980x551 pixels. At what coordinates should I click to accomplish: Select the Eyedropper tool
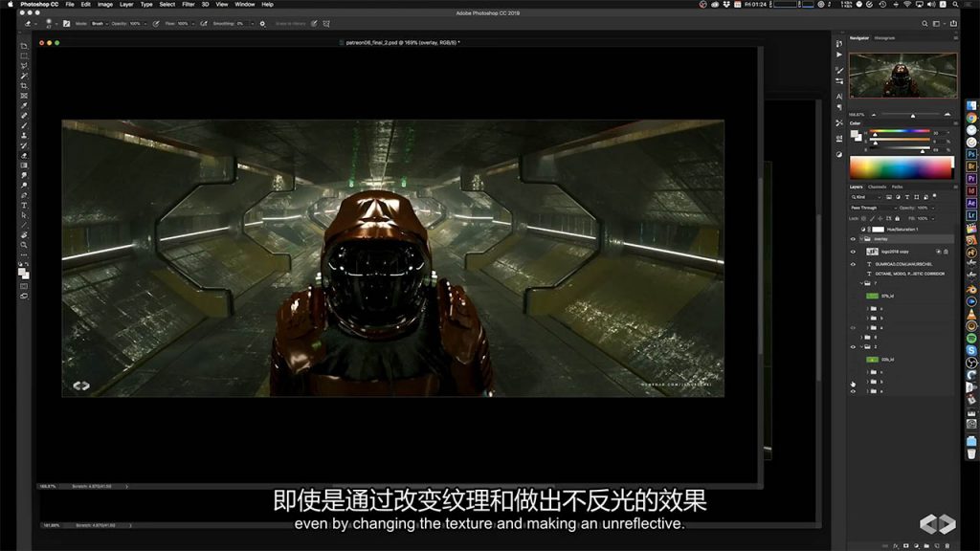pyautogui.click(x=24, y=106)
